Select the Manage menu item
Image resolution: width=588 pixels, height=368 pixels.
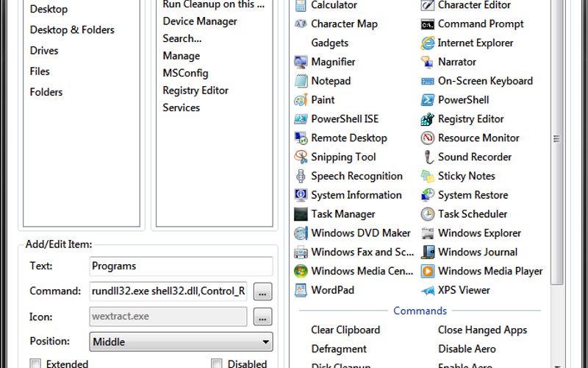(181, 56)
